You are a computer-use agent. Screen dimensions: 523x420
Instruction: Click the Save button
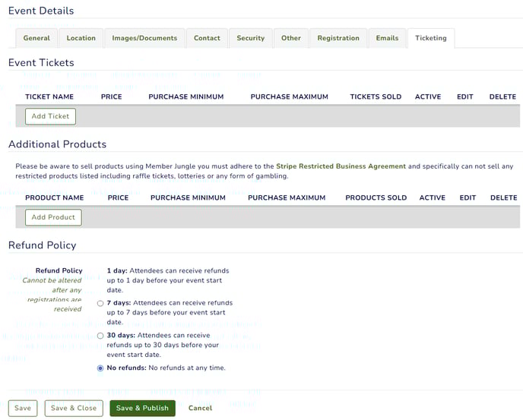point(23,409)
